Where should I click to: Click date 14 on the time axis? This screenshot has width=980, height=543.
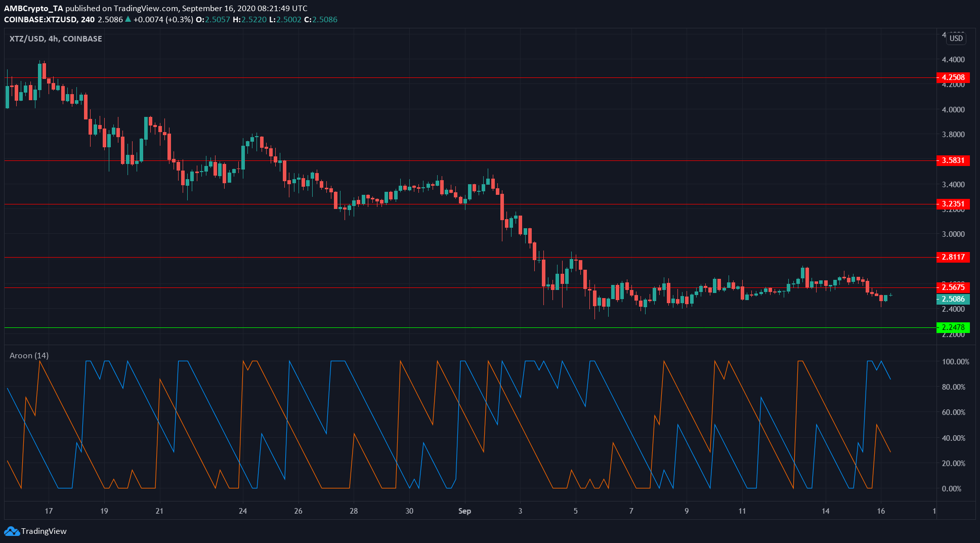click(x=825, y=511)
